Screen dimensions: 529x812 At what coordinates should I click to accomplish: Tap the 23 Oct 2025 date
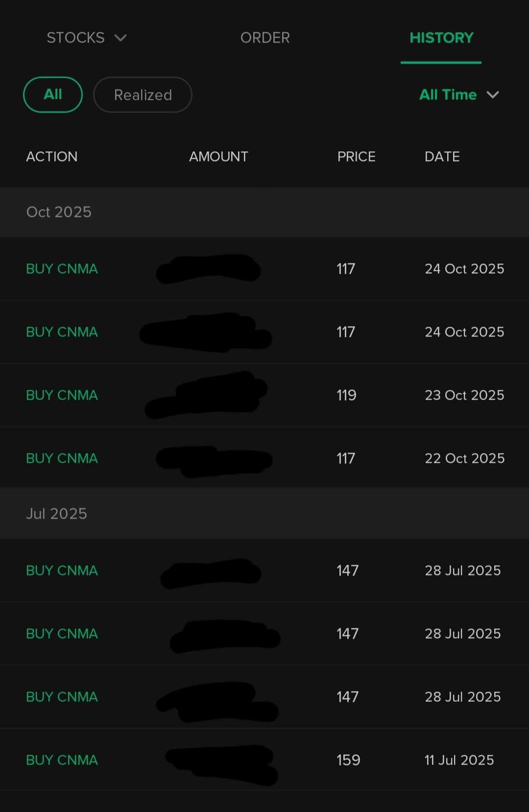464,395
